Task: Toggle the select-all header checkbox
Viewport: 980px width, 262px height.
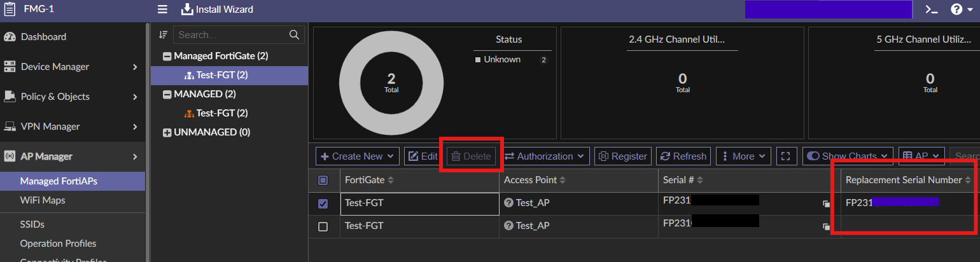Action: (x=323, y=181)
